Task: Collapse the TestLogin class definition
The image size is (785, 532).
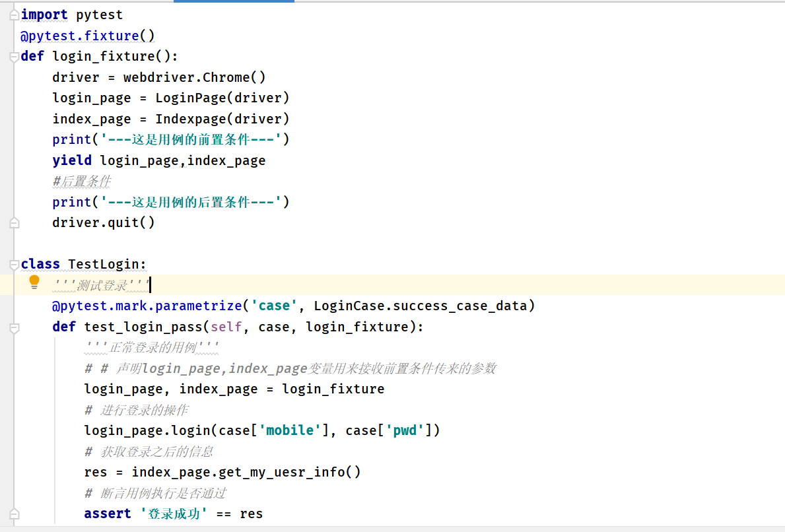Action: click(x=13, y=264)
